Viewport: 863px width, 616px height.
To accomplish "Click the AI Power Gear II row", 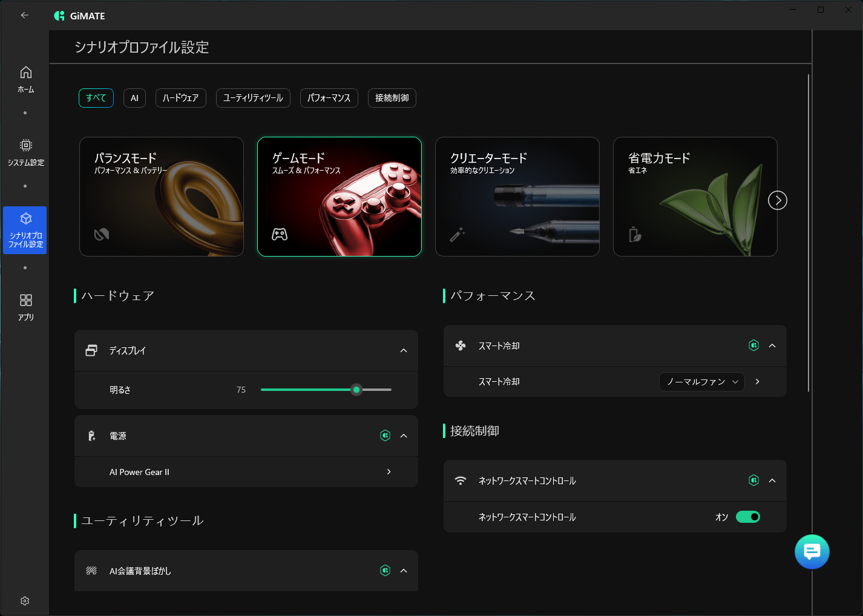I will (x=246, y=472).
